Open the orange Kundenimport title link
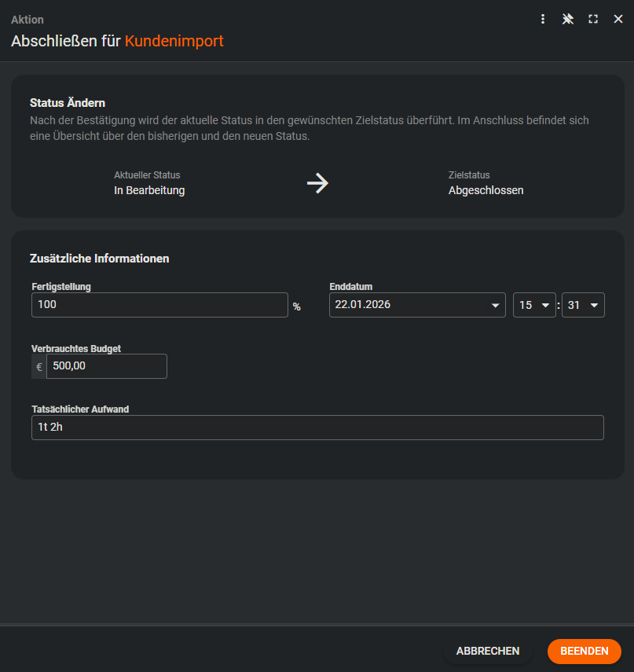 [x=174, y=41]
